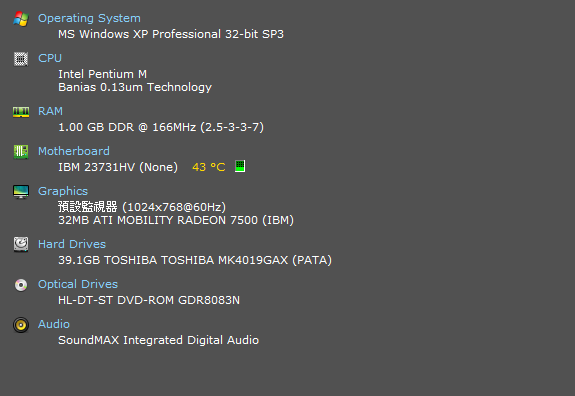Viewport: 575px width, 396px height.
Task: Click the Motherboard circuit board icon
Action: (21, 151)
